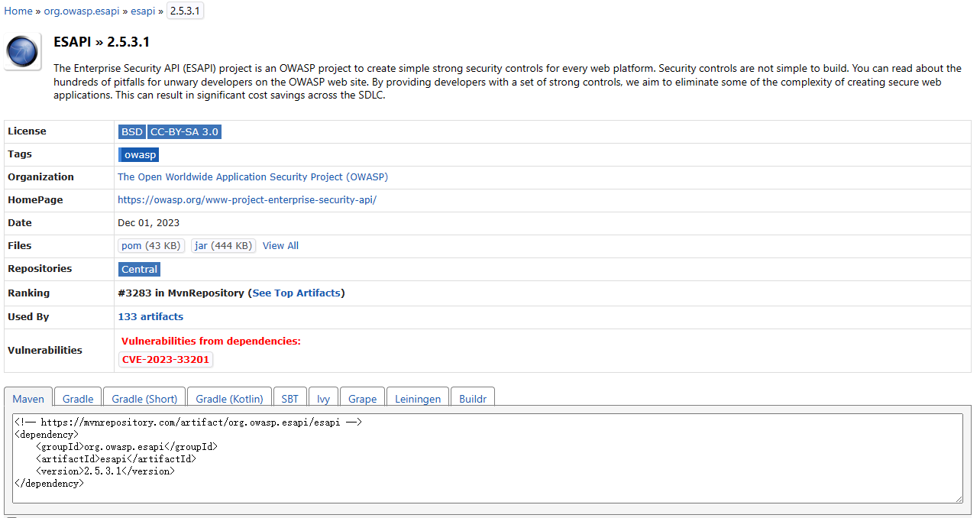Switch to the SBT tab
Viewport: 980px width, 518px height.
pyautogui.click(x=289, y=398)
